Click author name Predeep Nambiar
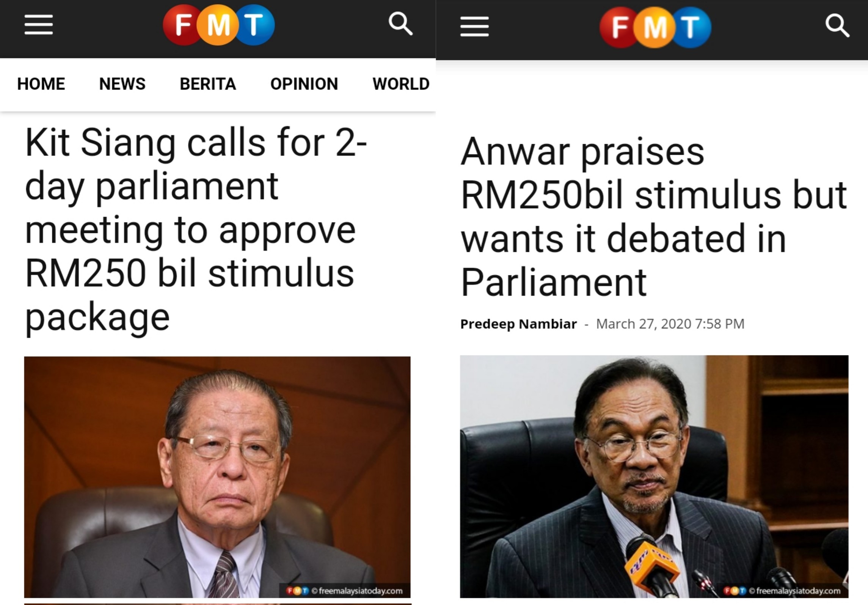Image resolution: width=868 pixels, height=605 pixels. point(518,324)
